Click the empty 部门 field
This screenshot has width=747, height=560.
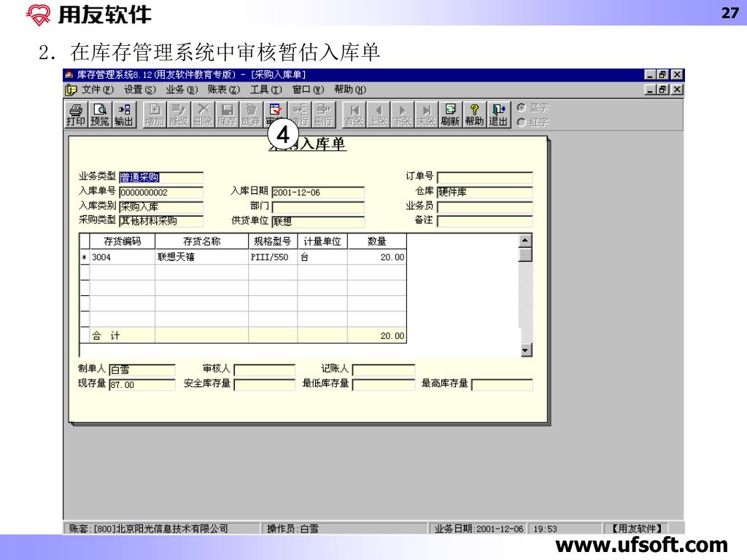point(318,207)
